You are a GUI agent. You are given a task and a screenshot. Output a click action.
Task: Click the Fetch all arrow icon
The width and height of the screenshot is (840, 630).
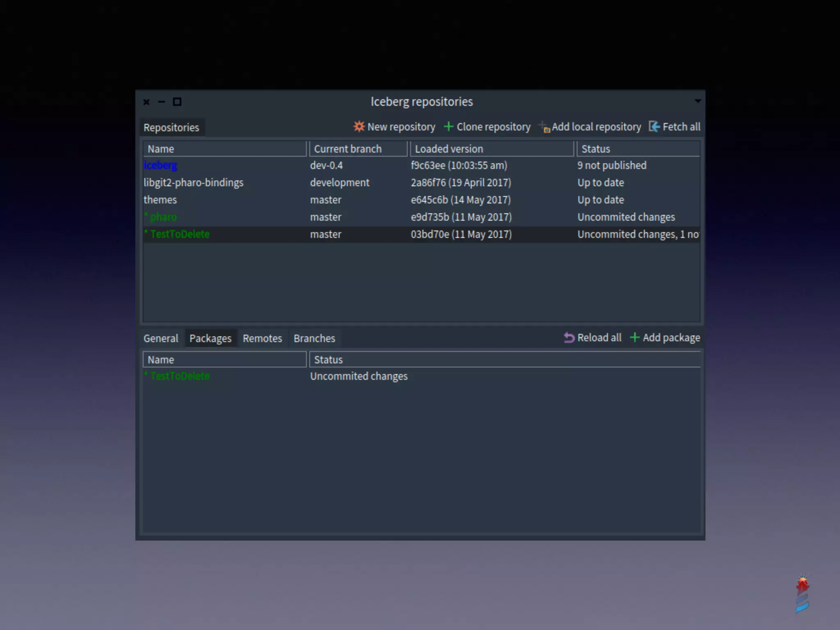[654, 127]
